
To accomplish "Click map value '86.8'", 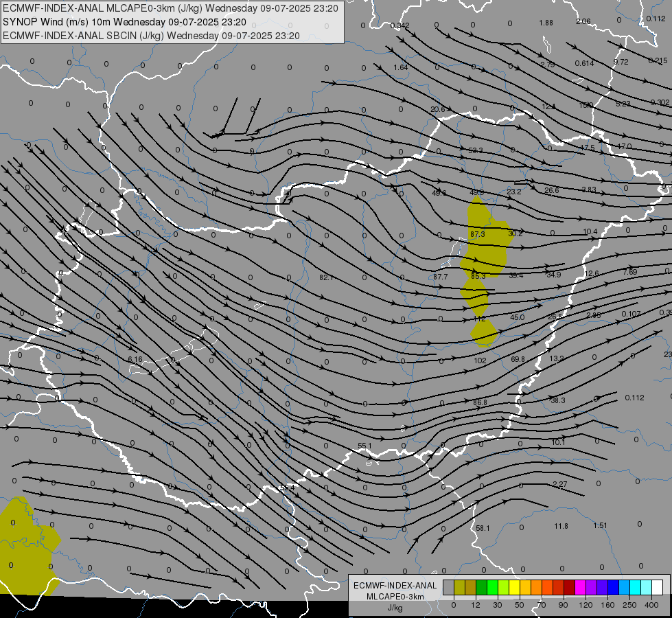I will click(480, 402).
